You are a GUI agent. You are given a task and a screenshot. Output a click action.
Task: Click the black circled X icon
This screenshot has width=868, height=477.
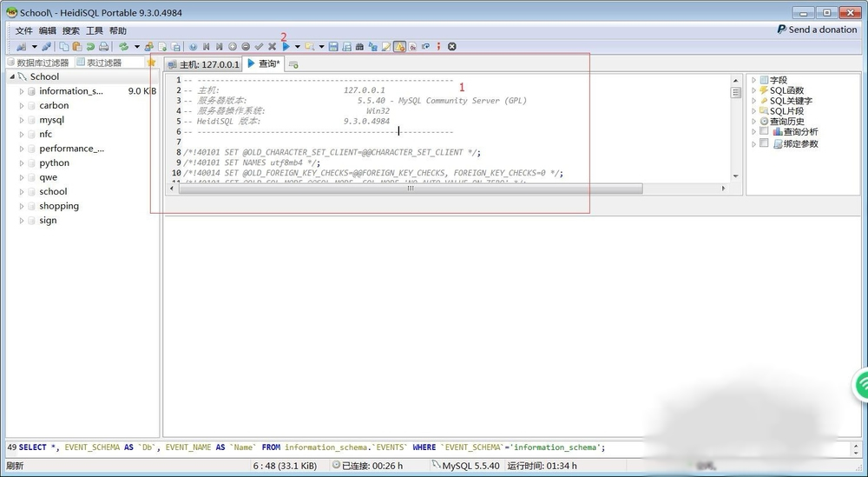451,46
